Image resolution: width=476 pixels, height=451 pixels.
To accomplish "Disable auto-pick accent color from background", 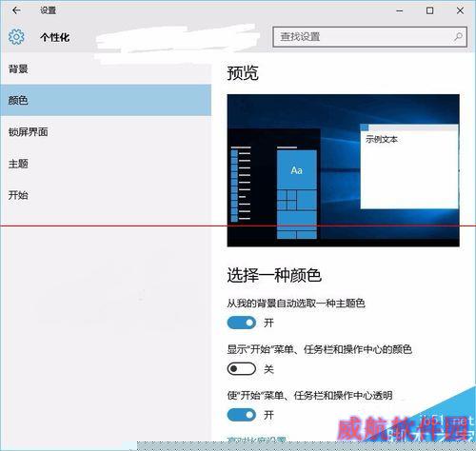I will [x=242, y=323].
